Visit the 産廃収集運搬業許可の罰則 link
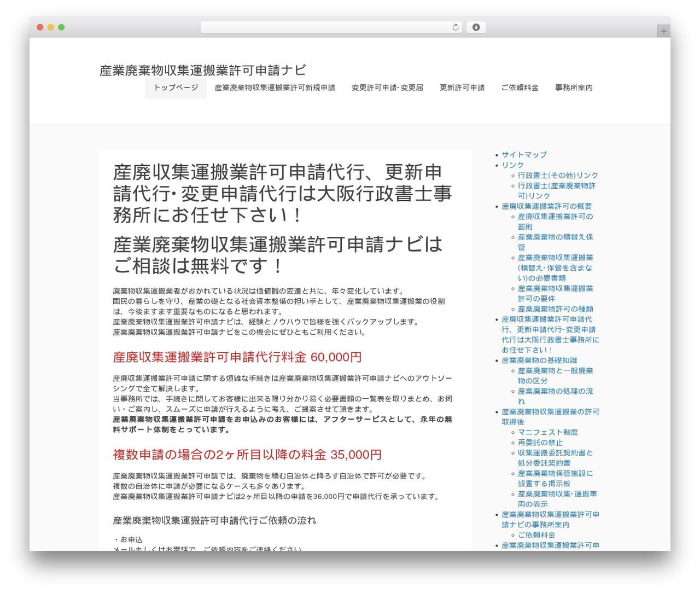700x593 pixels. coord(556,222)
